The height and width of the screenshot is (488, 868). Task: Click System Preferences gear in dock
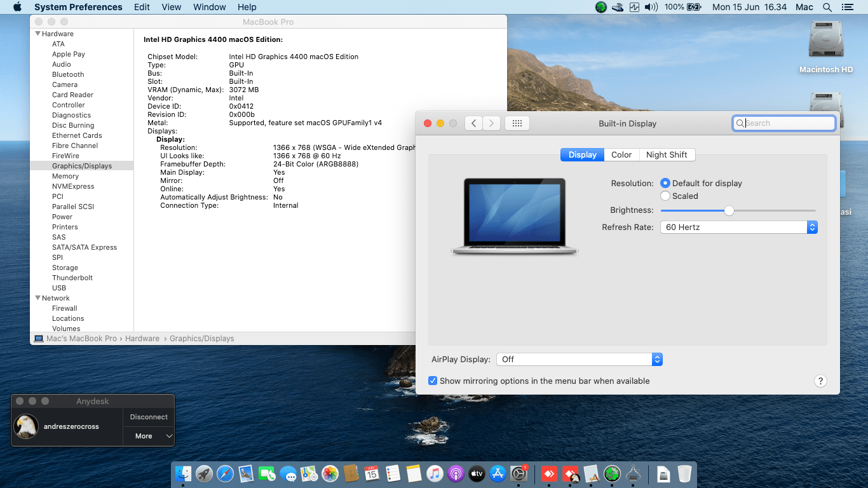(519, 473)
